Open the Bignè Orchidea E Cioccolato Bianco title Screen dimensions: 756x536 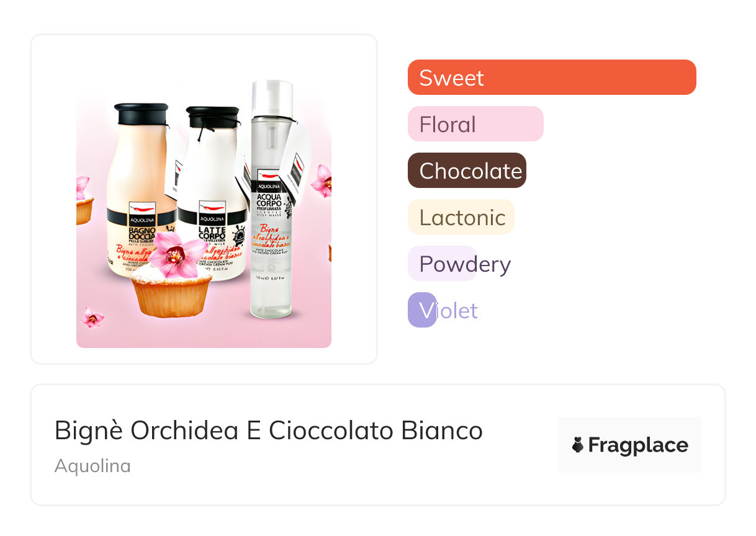(268, 431)
